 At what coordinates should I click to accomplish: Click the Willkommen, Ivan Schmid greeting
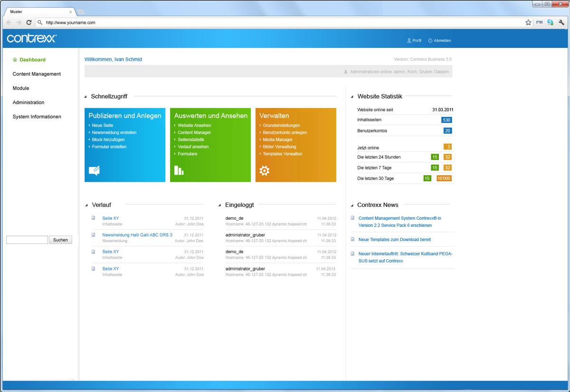point(113,60)
